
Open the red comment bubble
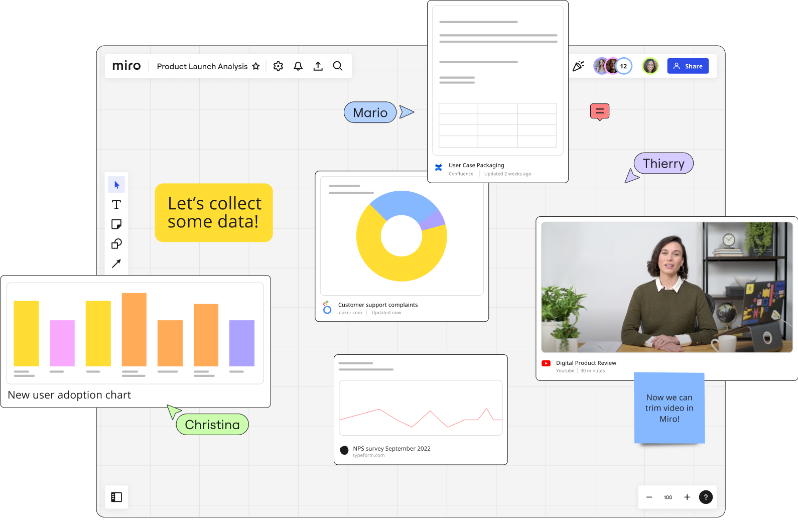(599, 111)
